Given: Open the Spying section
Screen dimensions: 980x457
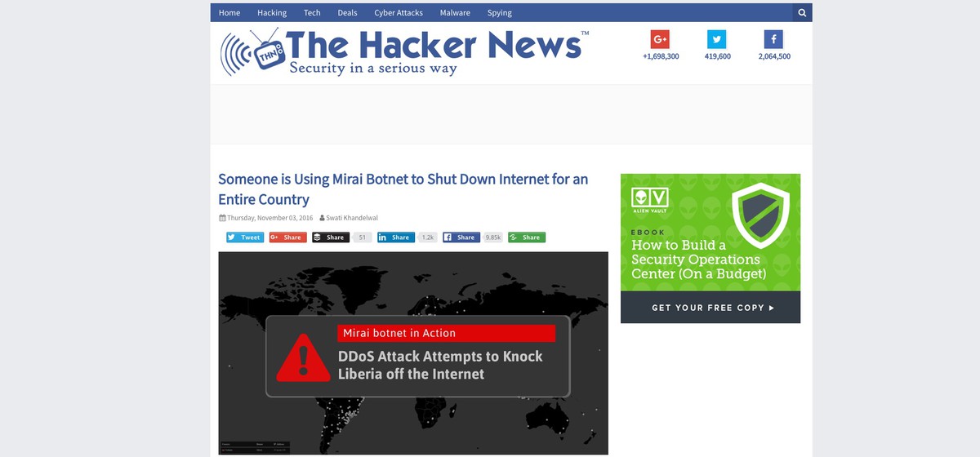Looking at the screenshot, I should pyautogui.click(x=500, y=13).
